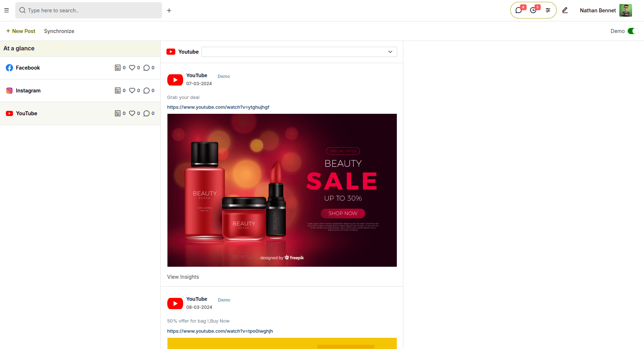Viewport: 644px width, 349px height.
Task: Toggle the Demo switch off
Action: [x=633, y=31]
